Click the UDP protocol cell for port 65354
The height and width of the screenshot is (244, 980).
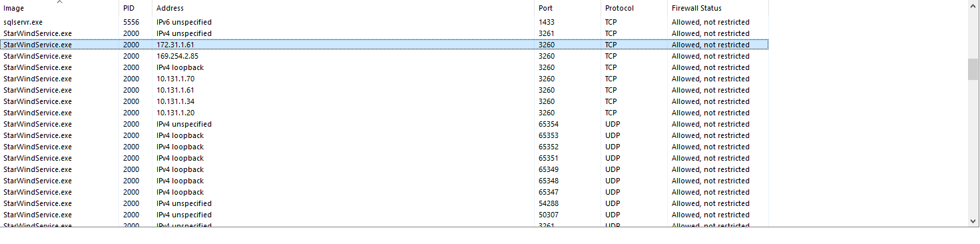pyautogui.click(x=612, y=124)
